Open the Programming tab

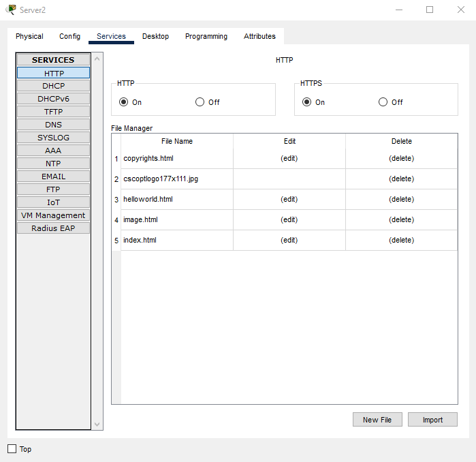click(x=206, y=36)
